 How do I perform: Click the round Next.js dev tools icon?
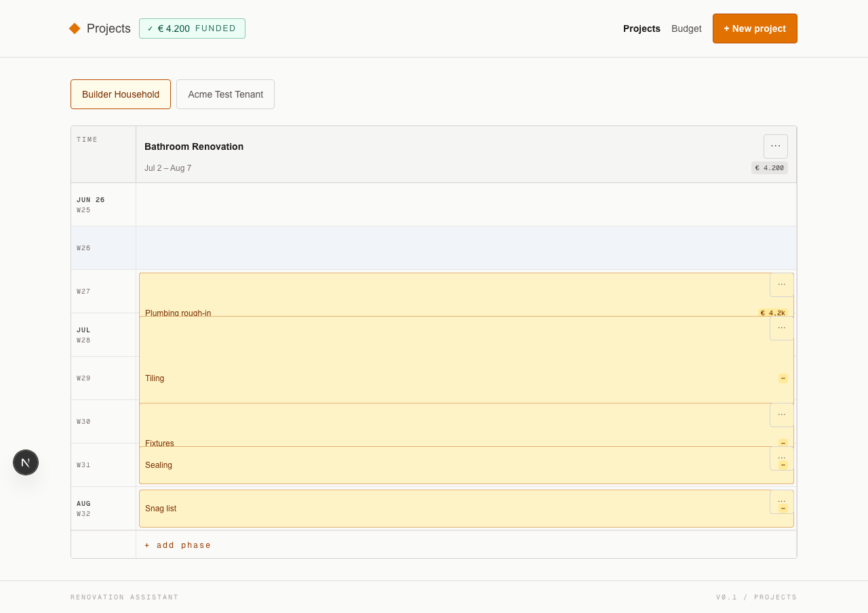[26, 462]
